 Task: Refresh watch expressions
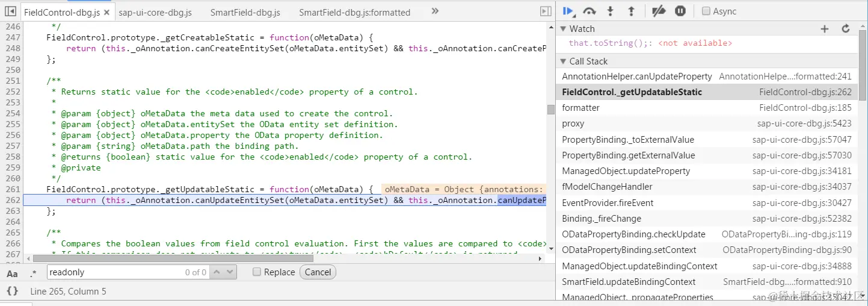(x=845, y=28)
